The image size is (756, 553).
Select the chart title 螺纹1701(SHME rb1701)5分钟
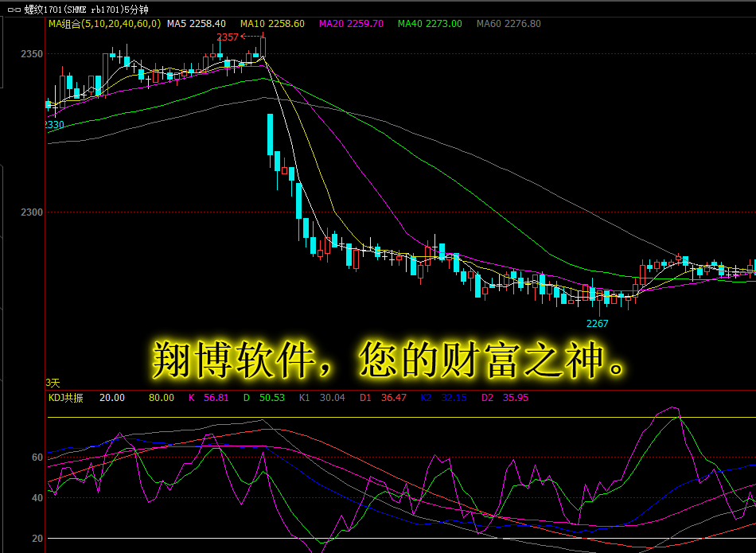click(86, 10)
